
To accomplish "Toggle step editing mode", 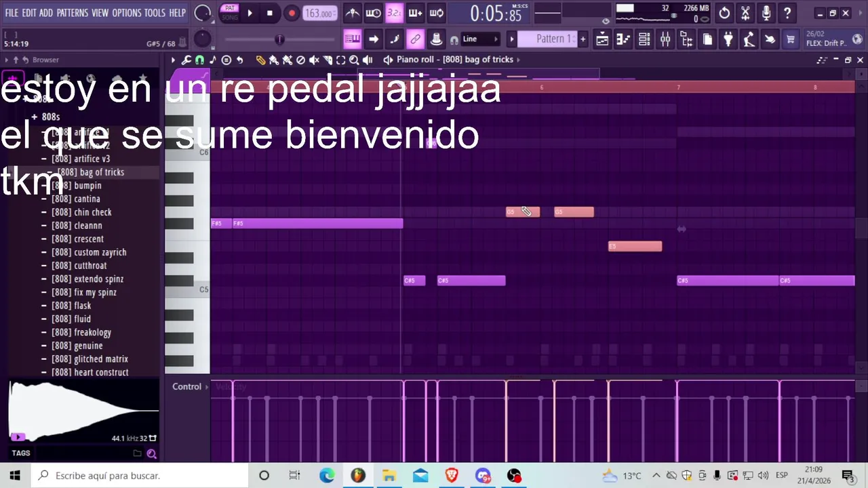I will click(394, 39).
